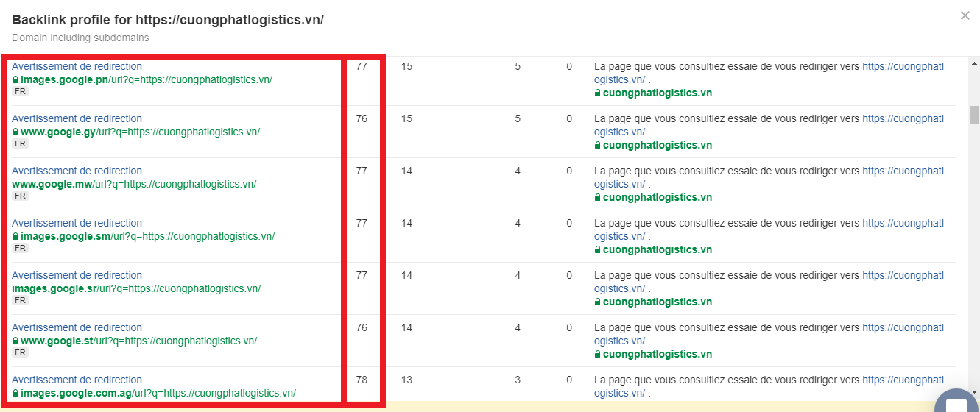Open www.google.mw referring page URL
The height and width of the screenshot is (412, 980).
point(134,184)
